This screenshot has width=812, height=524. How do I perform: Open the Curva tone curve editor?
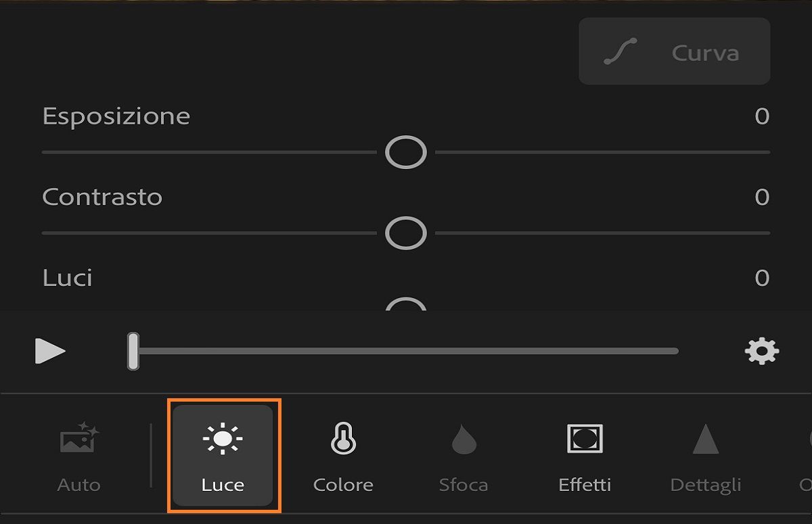click(674, 52)
